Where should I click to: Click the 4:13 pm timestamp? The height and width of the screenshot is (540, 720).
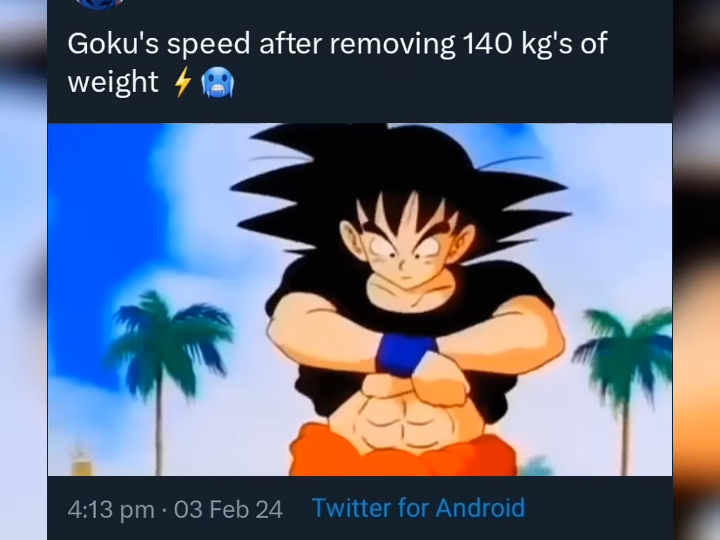111,509
